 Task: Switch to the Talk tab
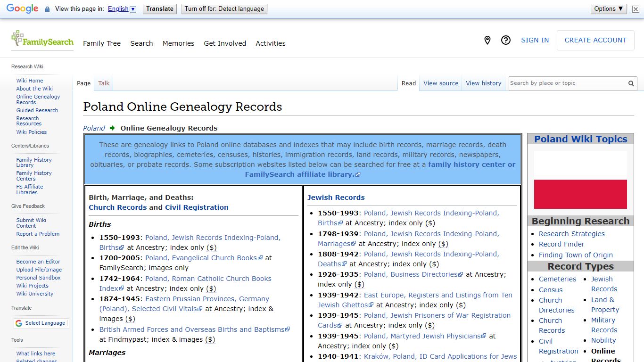click(104, 83)
